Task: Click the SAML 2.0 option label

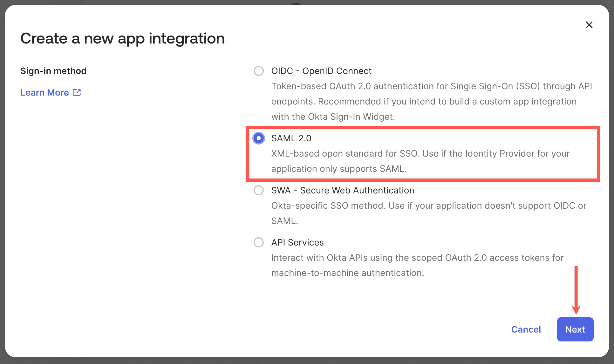Action: (x=291, y=138)
